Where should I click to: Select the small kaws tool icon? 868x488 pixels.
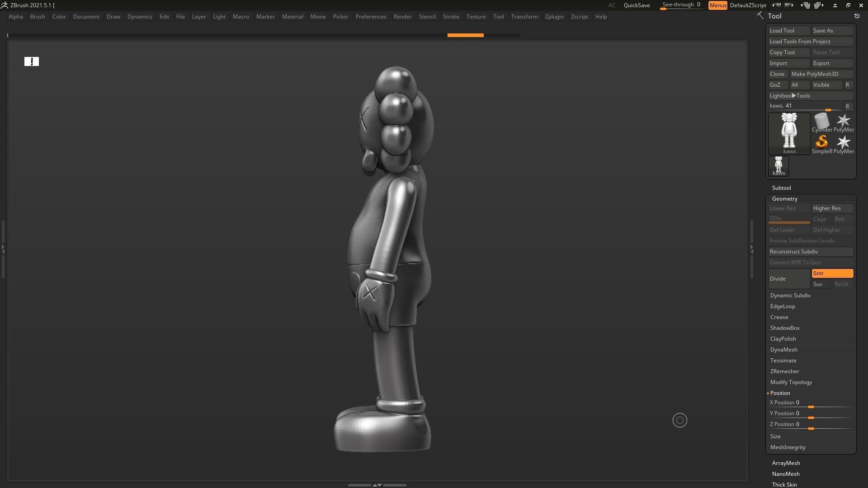tap(778, 166)
